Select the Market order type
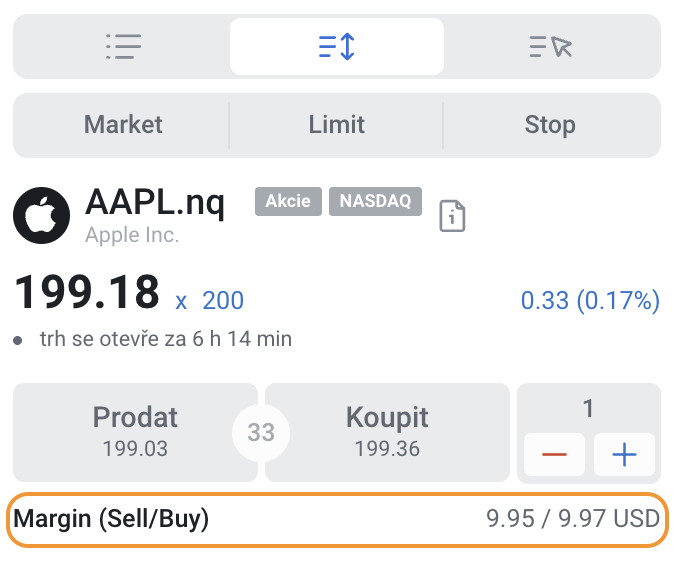 tap(123, 125)
